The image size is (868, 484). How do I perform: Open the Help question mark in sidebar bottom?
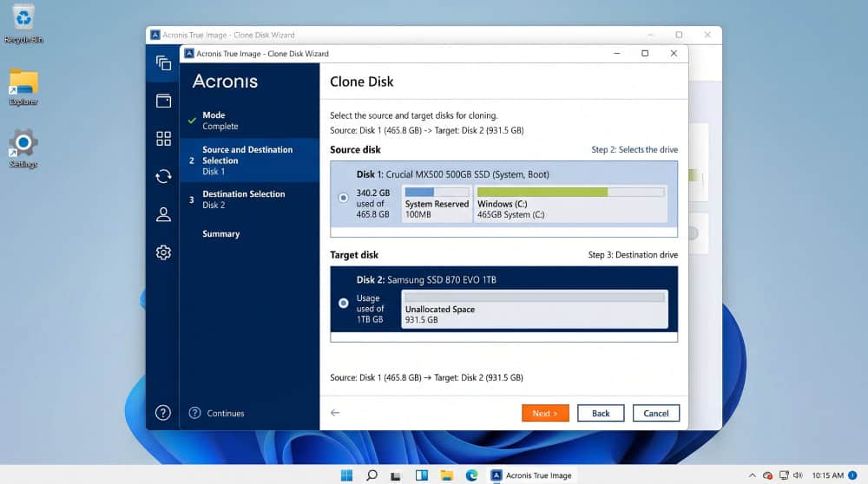[x=163, y=413]
